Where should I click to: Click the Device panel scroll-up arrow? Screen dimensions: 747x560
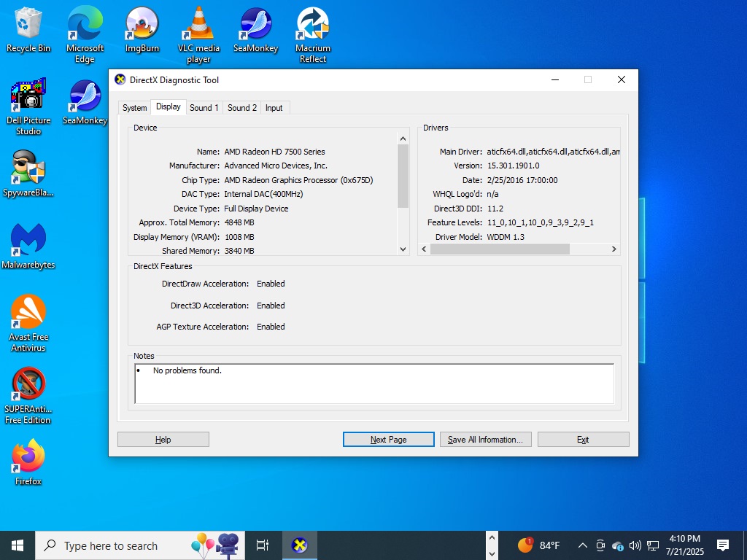(403, 139)
